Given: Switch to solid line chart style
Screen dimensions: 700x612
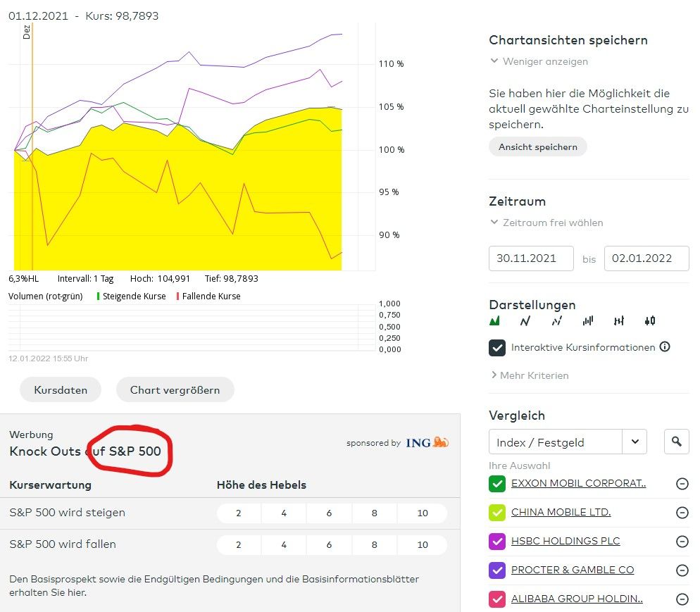Looking at the screenshot, I should 525,321.
